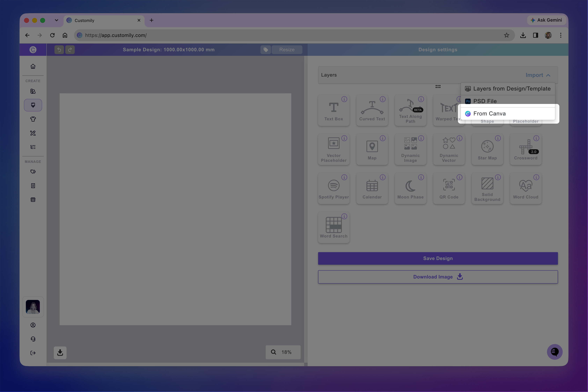Collapse the Import dropdown
Screen dimensions: 588x392
538,75
